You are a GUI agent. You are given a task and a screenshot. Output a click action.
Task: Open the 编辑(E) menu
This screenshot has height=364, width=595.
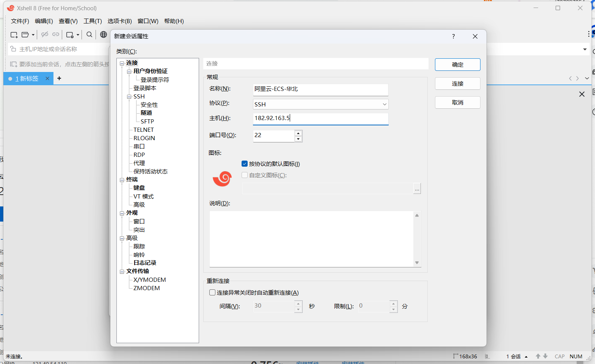(x=44, y=21)
